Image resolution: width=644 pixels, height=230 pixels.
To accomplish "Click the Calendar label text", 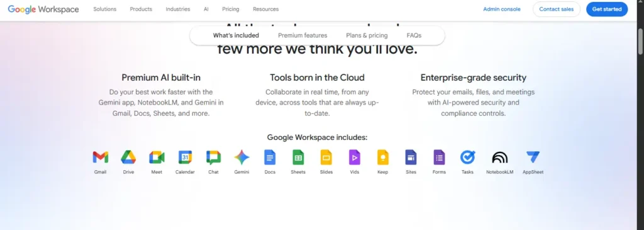I will (185, 172).
